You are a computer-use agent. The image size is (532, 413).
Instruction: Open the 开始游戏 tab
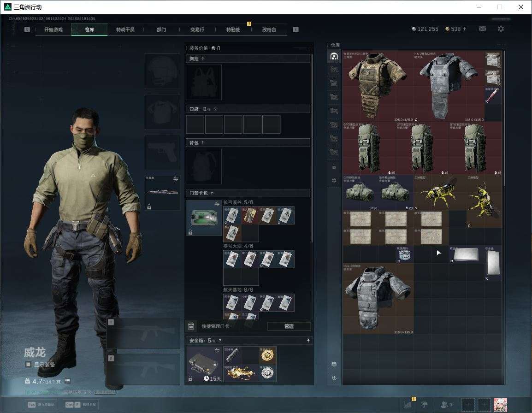click(x=53, y=29)
